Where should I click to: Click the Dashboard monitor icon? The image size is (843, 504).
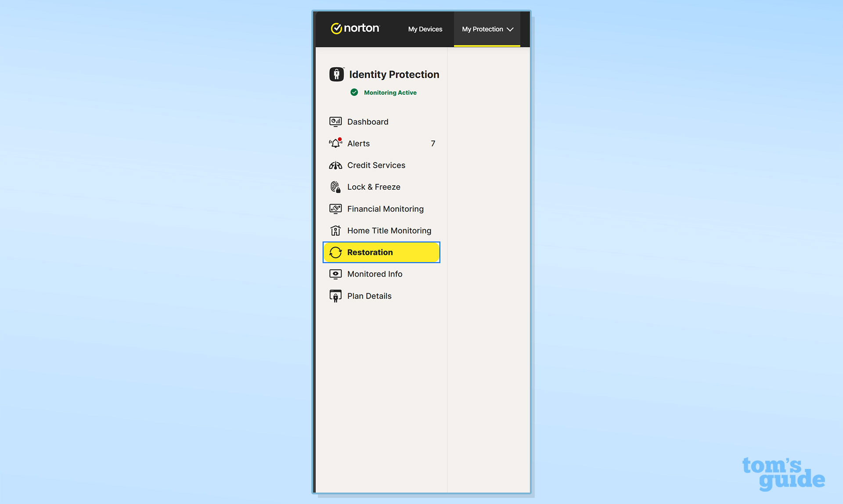pos(335,122)
